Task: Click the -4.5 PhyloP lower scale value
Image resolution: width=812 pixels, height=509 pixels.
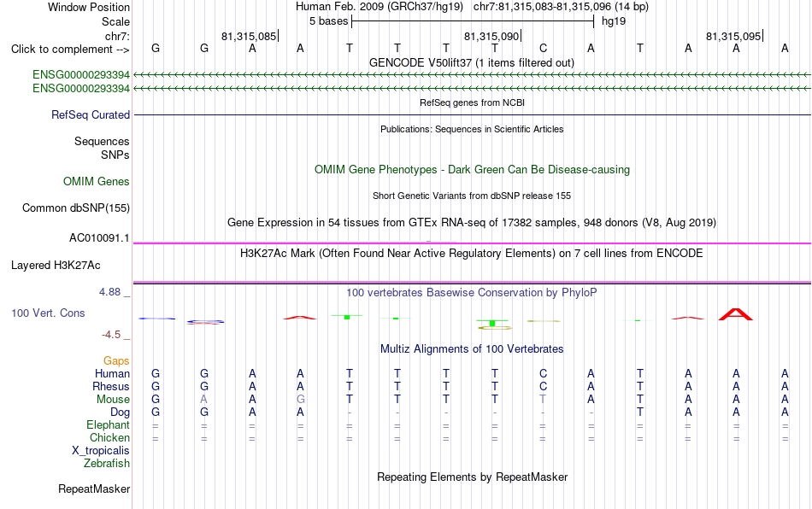Action: [111, 335]
